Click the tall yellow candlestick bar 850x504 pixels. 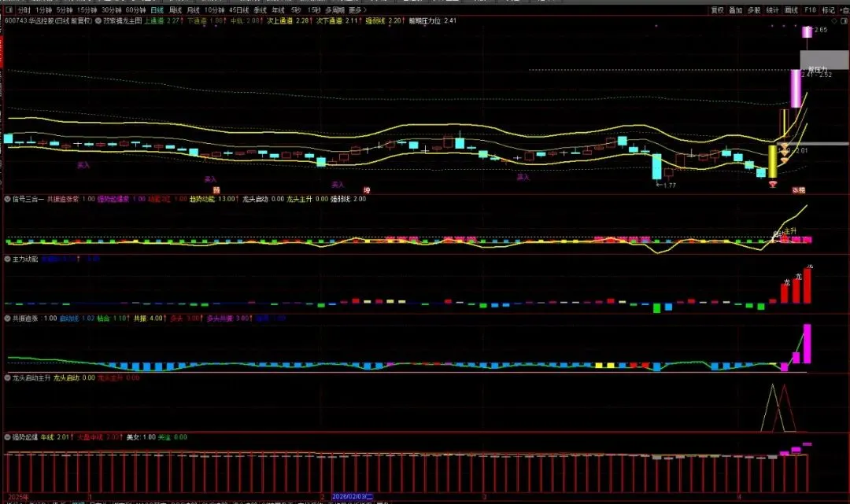(x=773, y=161)
